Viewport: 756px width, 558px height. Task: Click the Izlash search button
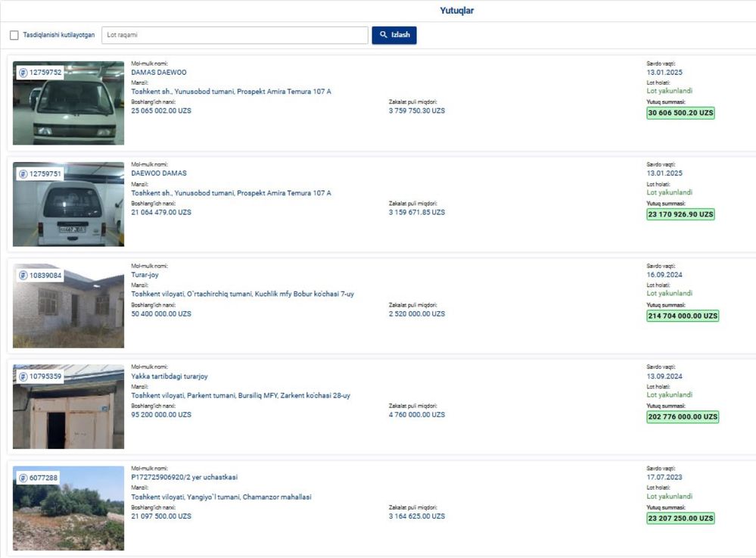click(x=394, y=36)
